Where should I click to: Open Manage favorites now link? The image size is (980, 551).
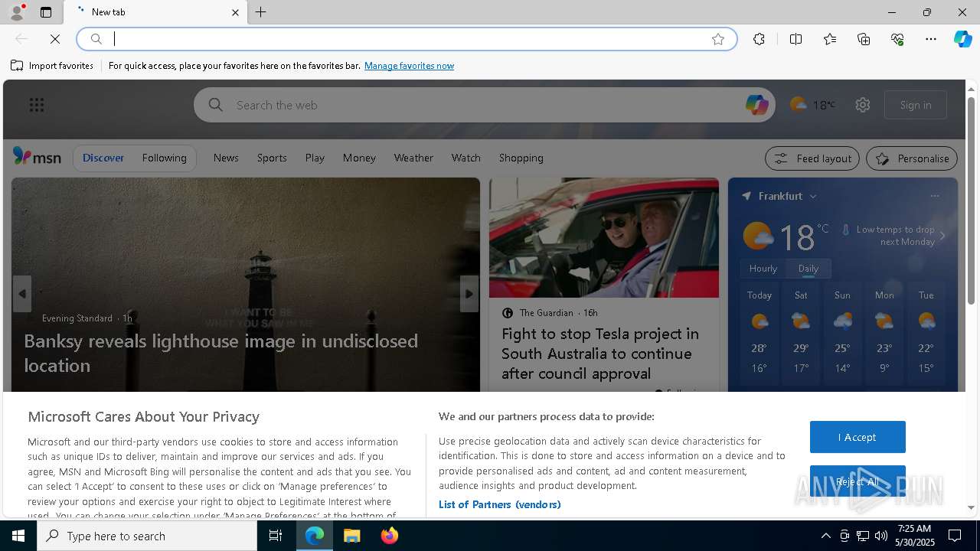point(409,66)
